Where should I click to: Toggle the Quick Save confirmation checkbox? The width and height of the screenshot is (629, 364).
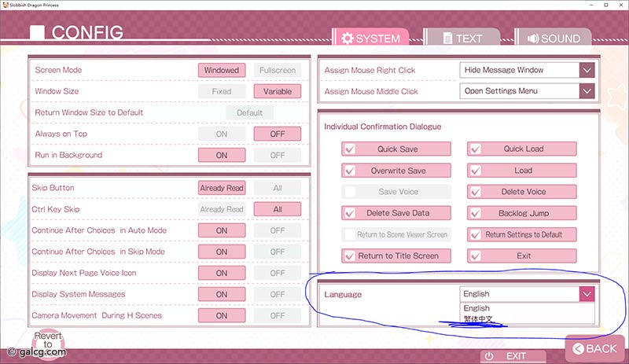[x=350, y=149]
